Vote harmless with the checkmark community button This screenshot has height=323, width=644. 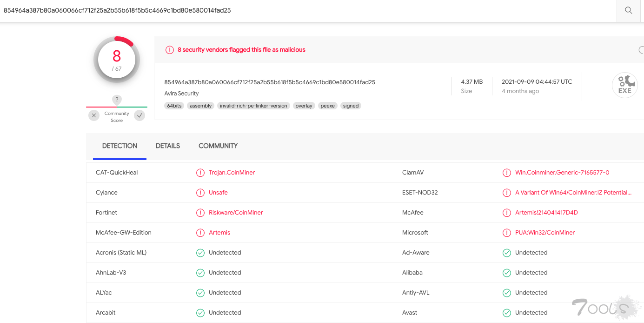(x=139, y=115)
